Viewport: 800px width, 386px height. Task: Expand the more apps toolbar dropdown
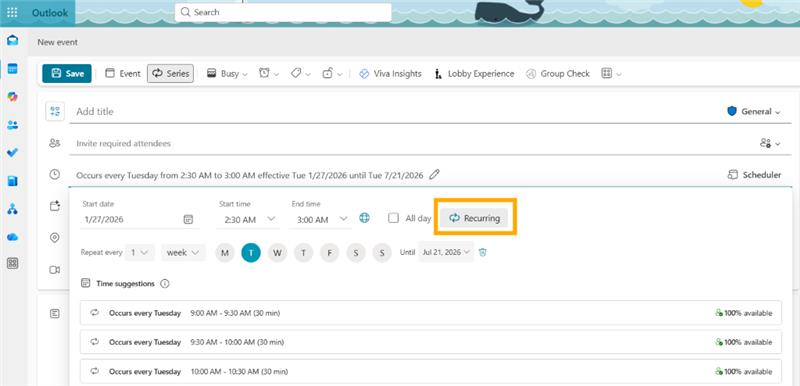[611, 73]
